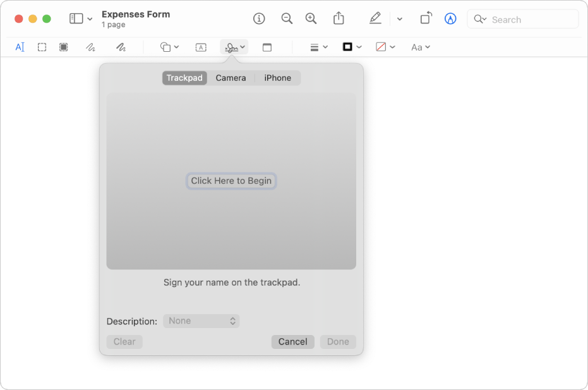This screenshot has height=390, width=588.
Task: Open the Share menu
Action: pos(339,18)
